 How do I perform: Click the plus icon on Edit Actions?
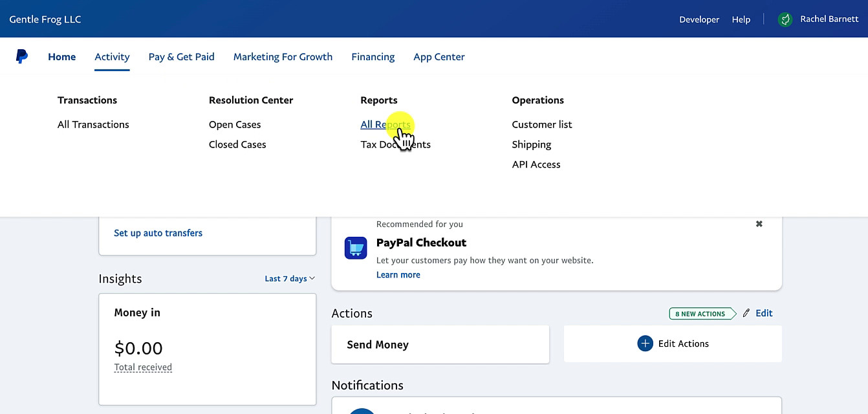645,343
